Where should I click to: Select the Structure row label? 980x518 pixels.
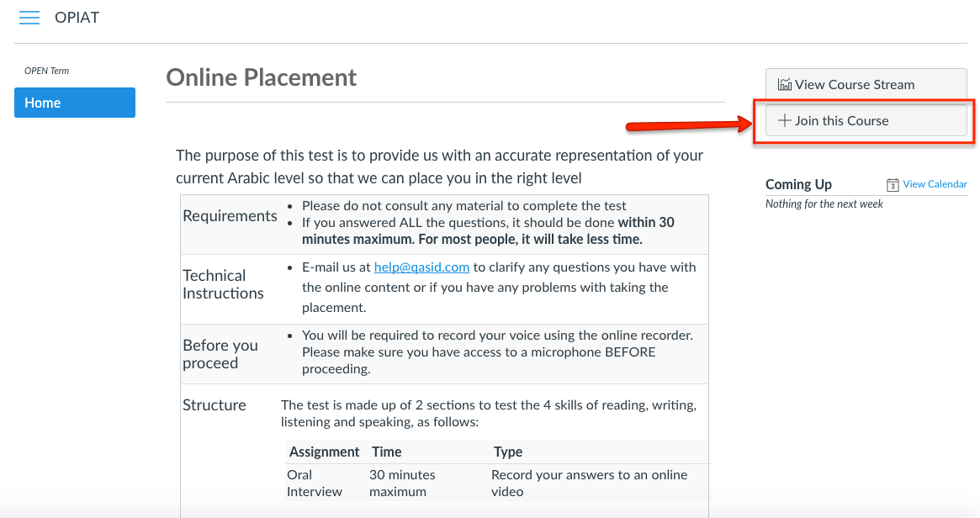215,405
